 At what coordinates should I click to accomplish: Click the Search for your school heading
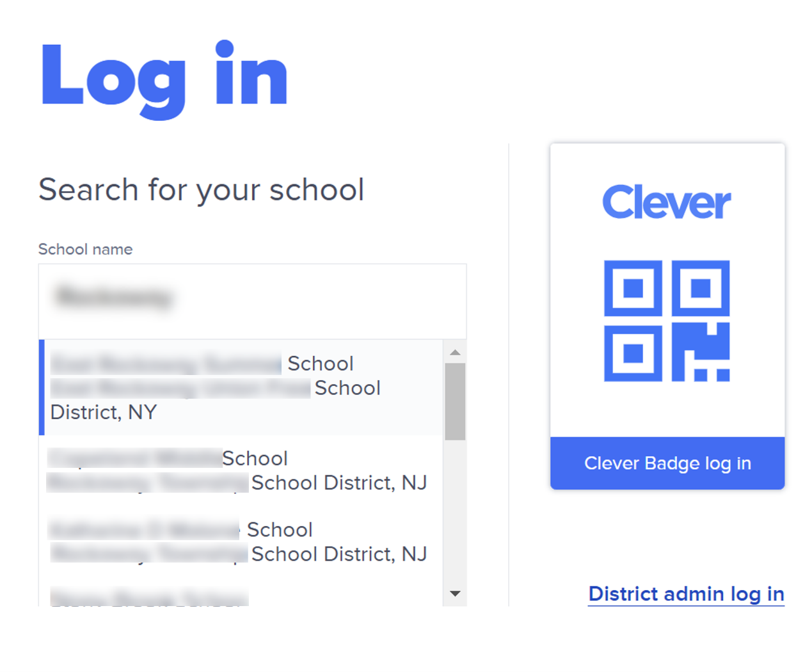(x=201, y=190)
